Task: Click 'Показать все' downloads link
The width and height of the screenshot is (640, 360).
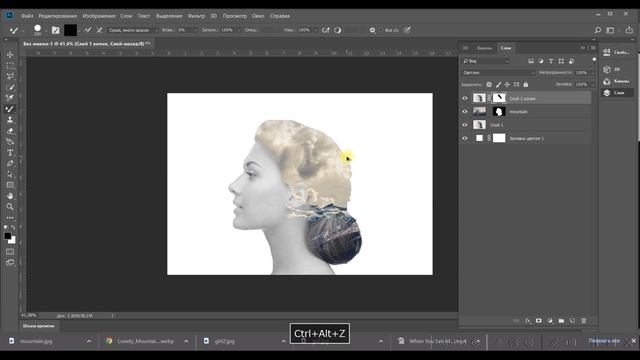Action: coord(604,341)
